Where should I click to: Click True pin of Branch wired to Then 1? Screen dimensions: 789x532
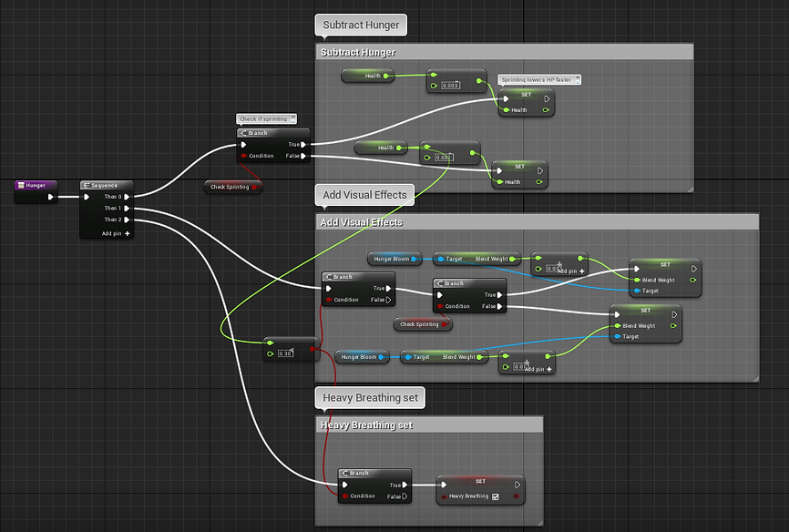(388, 289)
